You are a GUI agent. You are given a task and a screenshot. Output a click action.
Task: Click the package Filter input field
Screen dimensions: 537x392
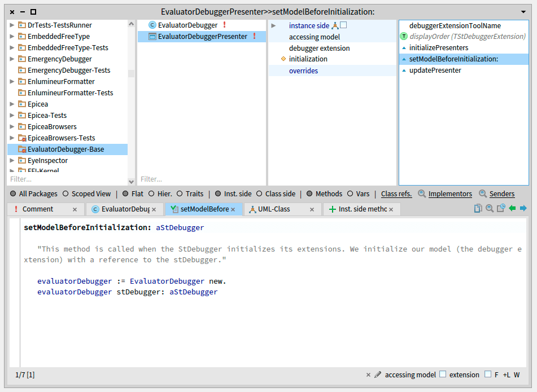coord(67,179)
